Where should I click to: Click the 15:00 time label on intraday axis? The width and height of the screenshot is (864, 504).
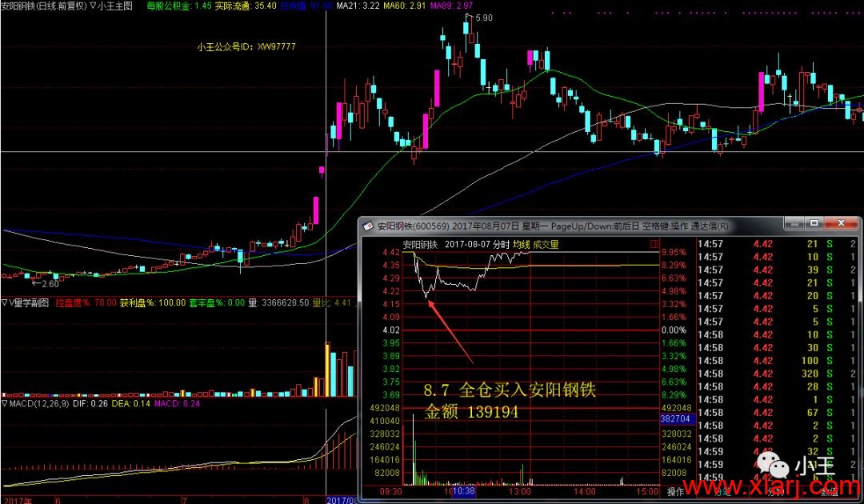pyautogui.click(x=647, y=491)
